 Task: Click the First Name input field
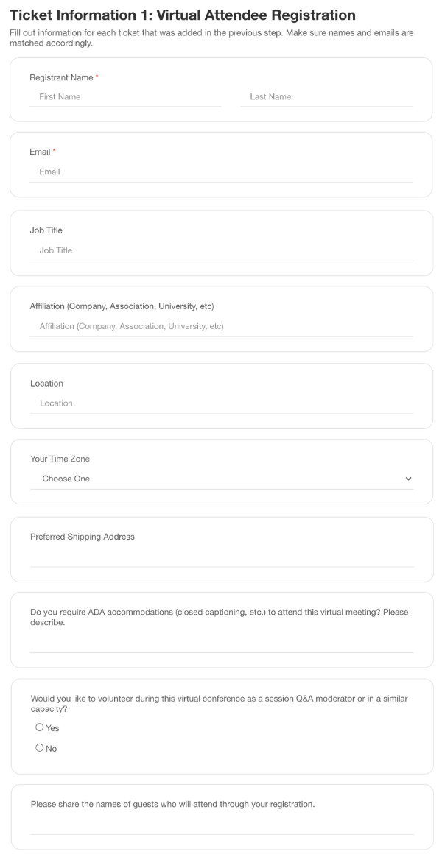coord(125,97)
